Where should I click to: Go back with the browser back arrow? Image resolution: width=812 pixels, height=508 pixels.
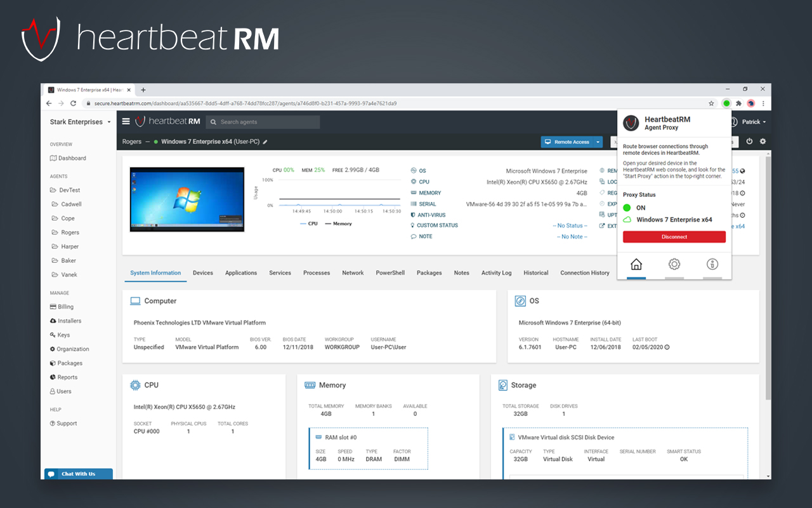pyautogui.click(x=49, y=103)
